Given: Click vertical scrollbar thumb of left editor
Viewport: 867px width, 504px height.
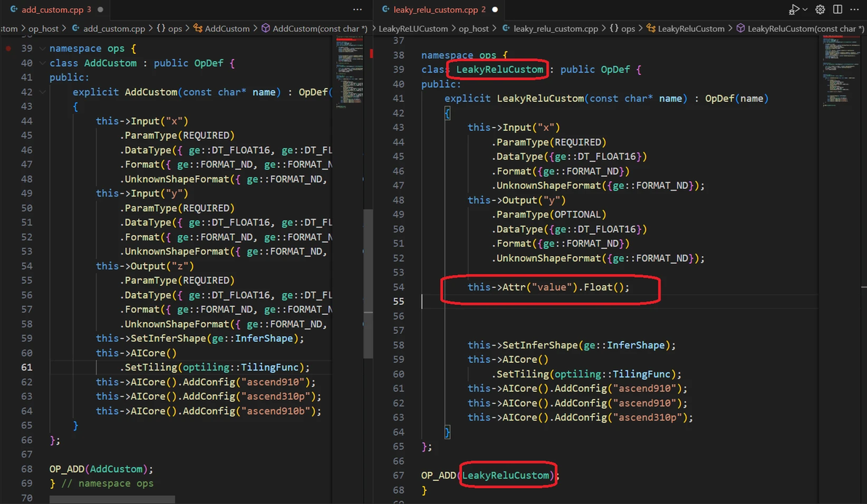Looking at the screenshot, I should point(368,284).
